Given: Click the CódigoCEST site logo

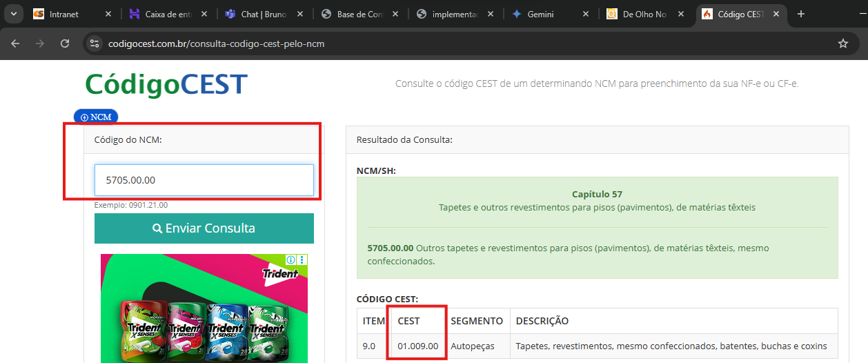Looking at the screenshot, I should [x=166, y=84].
